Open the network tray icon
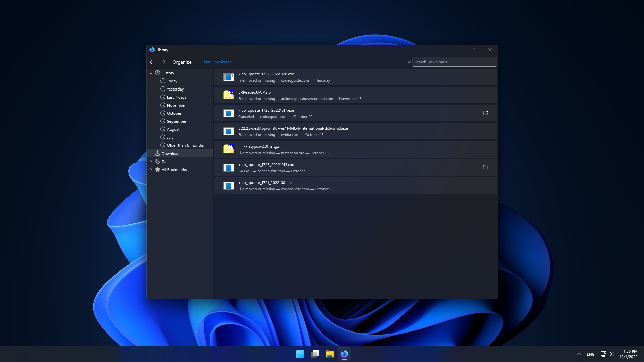 pos(603,354)
